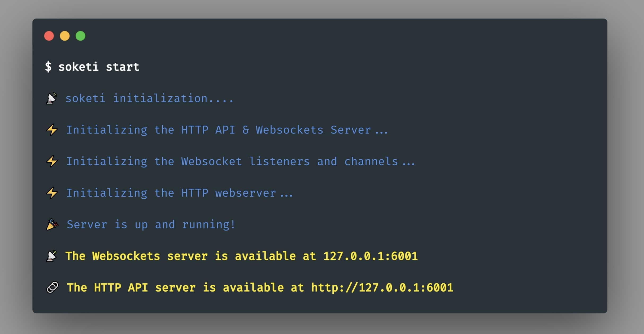Click the red close window button

49,36
